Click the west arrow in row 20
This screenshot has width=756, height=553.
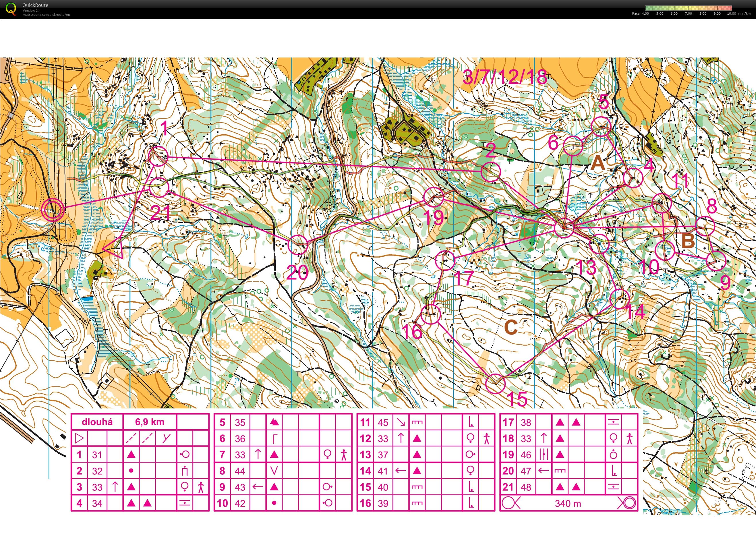point(544,470)
